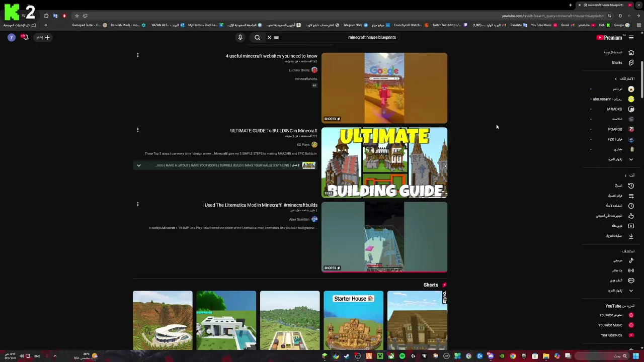
Task: Open options menu for ULTIMATE GUIDE video
Action: coord(137,130)
